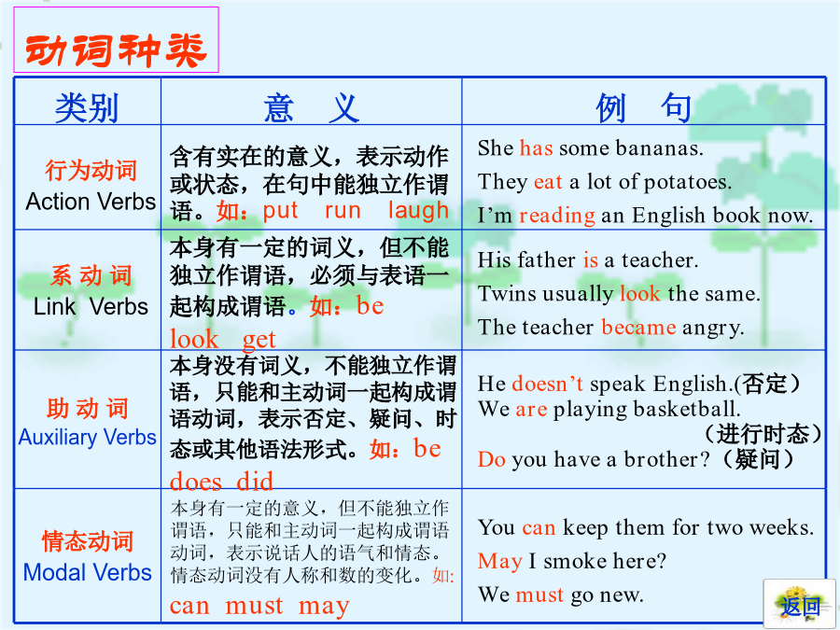Viewport: 840px width, 630px height.
Task: Click the 类别 column header
Action: (x=87, y=107)
